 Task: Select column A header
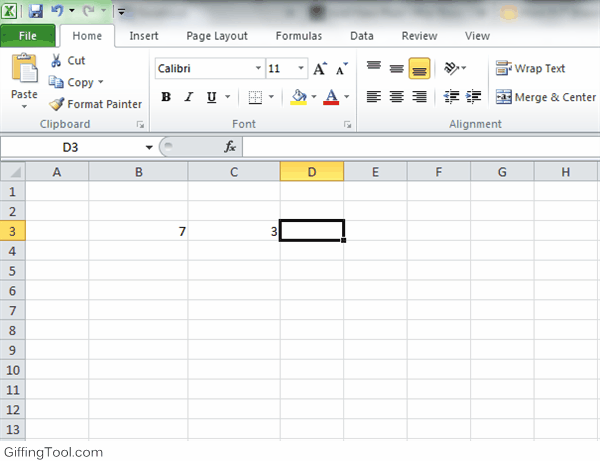tap(57, 172)
